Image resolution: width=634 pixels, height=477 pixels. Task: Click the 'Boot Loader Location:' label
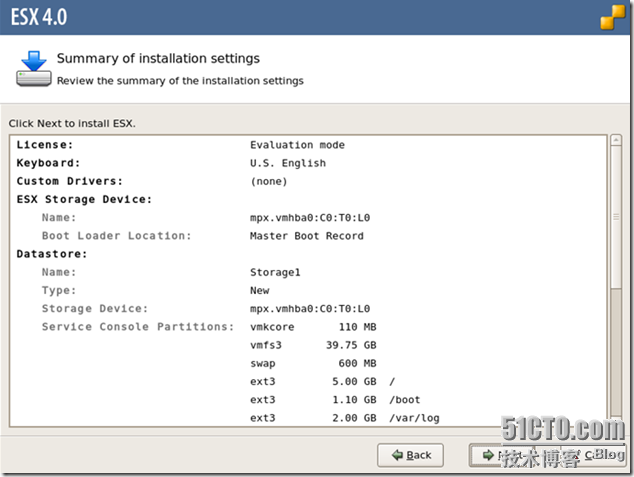coord(116,236)
